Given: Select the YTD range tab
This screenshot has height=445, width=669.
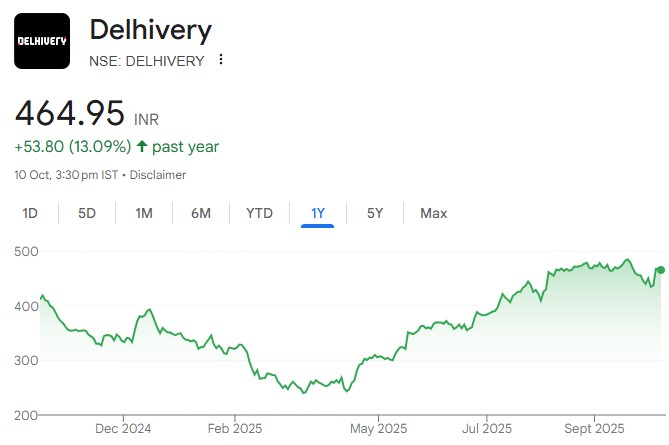Looking at the screenshot, I should point(259,213).
